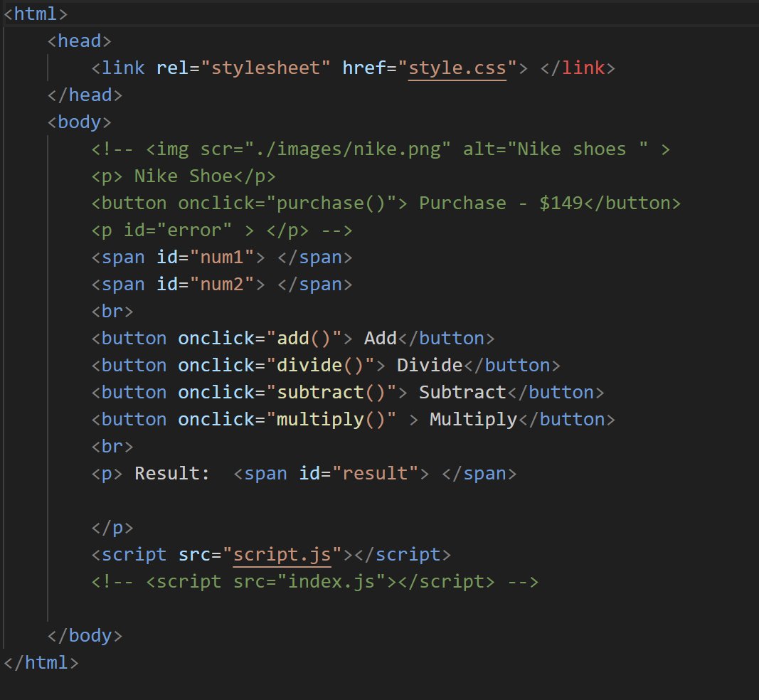Screen dimensions: 759x700
Task: Click the multiply() onclick handler
Action: tap(331, 420)
